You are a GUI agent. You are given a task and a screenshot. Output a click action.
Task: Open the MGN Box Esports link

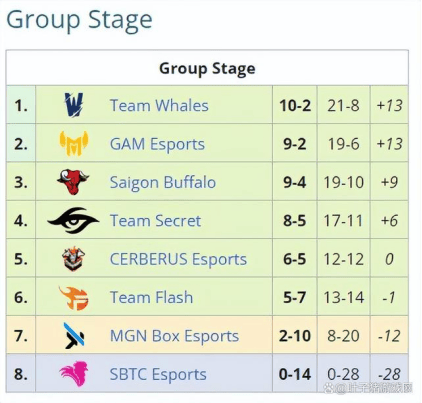pyautogui.click(x=174, y=336)
